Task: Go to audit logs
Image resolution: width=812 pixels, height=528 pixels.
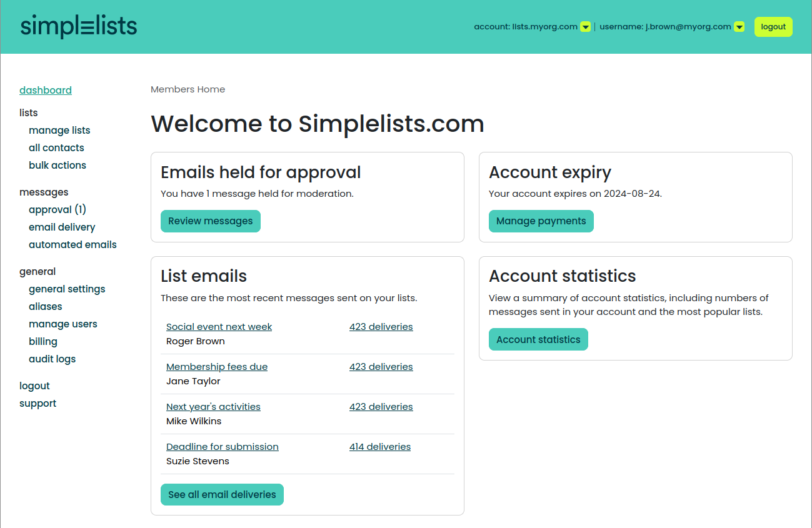Action: (52, 359)
